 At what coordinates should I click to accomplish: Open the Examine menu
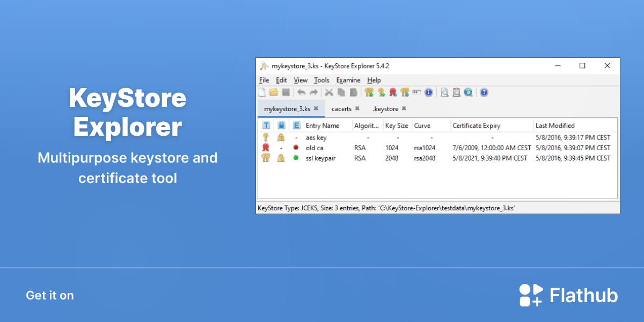coord(348,80)
